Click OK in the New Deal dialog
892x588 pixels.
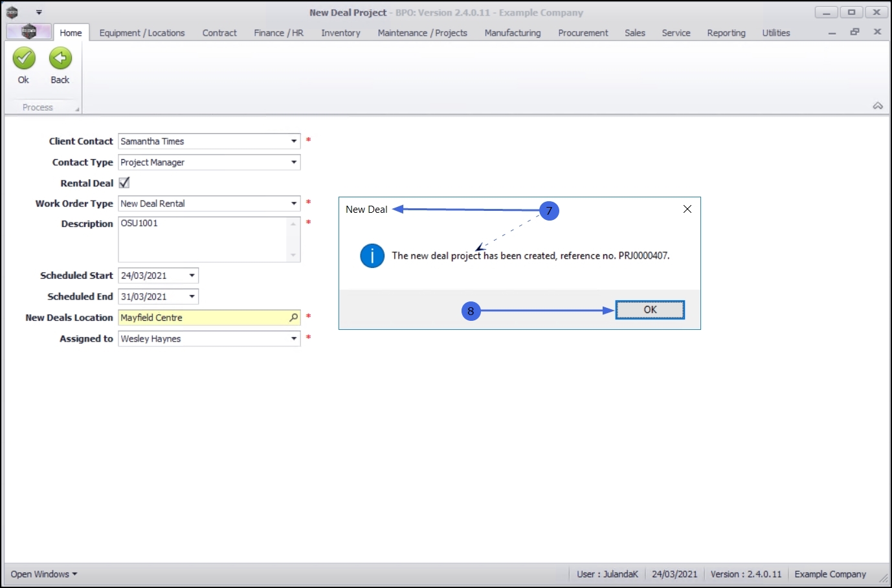pyautogui.click(x=650, y=310)
